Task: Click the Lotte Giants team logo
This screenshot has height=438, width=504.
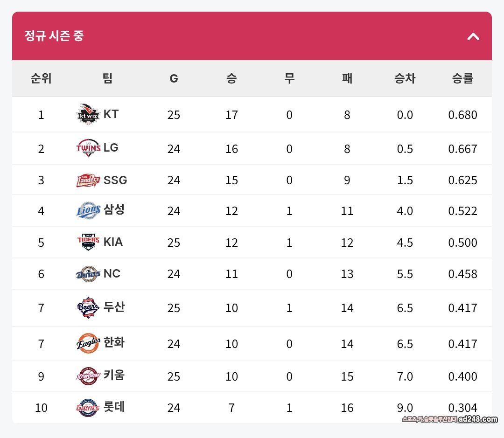Action: 88,408
